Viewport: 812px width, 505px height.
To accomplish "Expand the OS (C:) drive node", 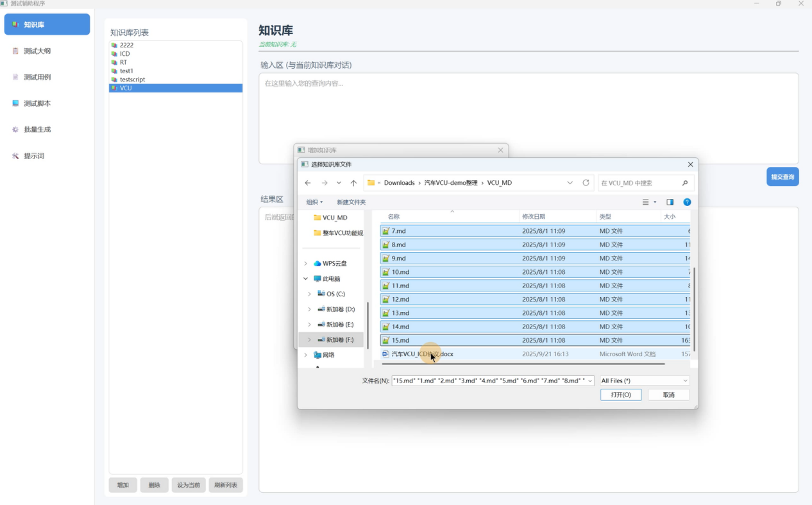I will click(310, 294).
